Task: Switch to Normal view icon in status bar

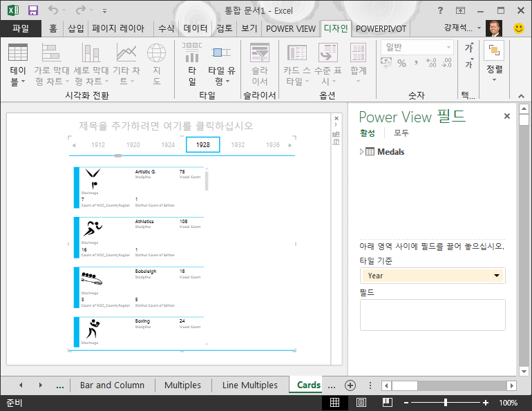Action: click(334, 402)
